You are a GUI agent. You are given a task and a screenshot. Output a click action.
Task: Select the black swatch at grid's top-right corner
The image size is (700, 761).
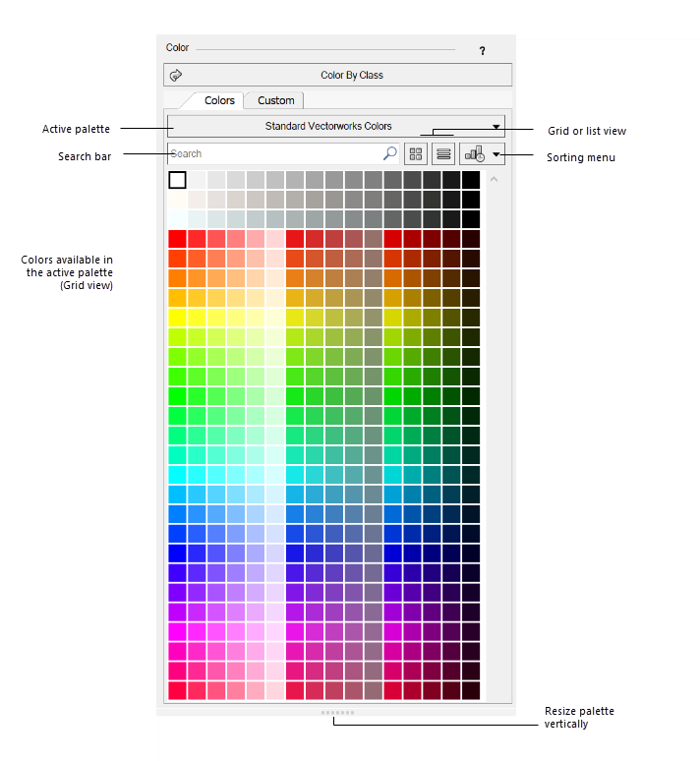coord(471,180)
